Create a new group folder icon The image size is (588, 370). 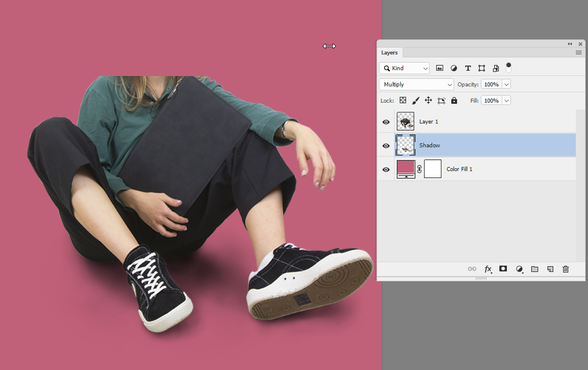[x=535, y=269]
